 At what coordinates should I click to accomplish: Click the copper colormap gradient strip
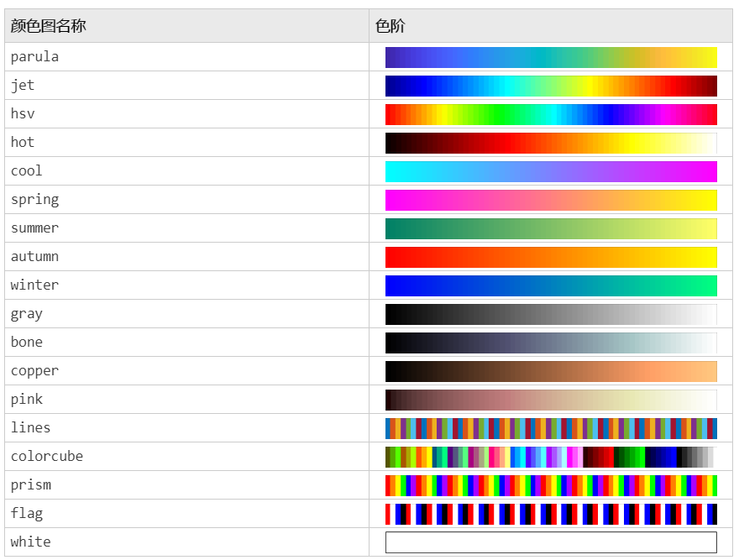550,370
